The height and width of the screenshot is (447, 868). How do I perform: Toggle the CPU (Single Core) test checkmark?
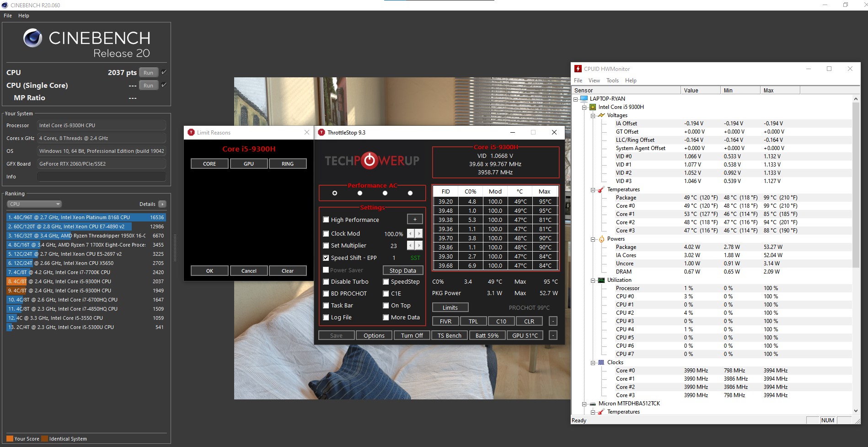tap(164, 85)
